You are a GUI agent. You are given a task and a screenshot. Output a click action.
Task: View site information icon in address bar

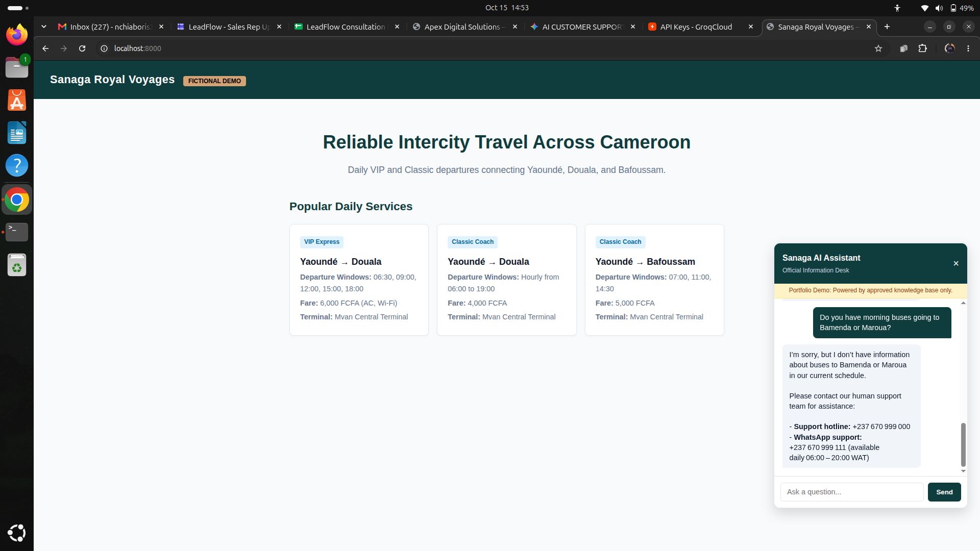(104, 48)
